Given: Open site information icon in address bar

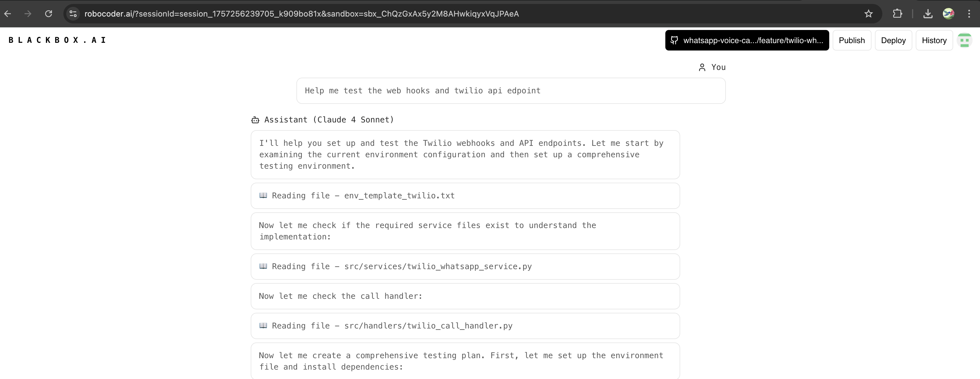Looking at the screenshot, I should click(73, 14).
